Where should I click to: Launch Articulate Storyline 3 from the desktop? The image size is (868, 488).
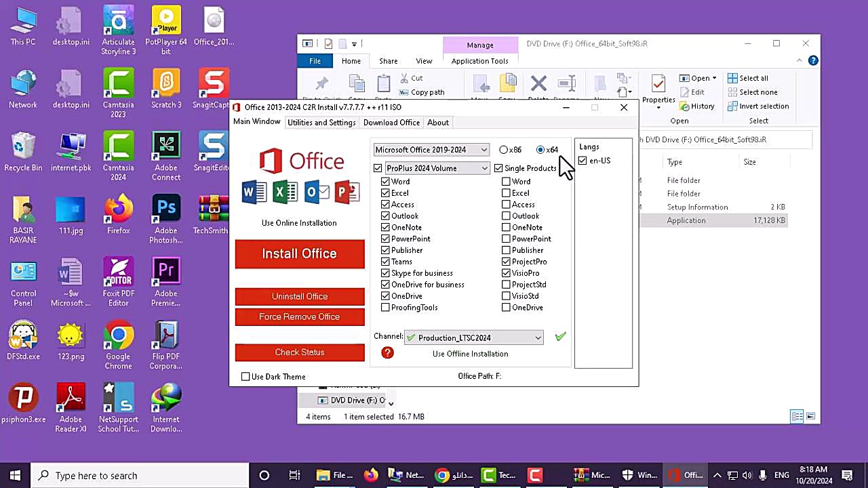tap(118, 30)
